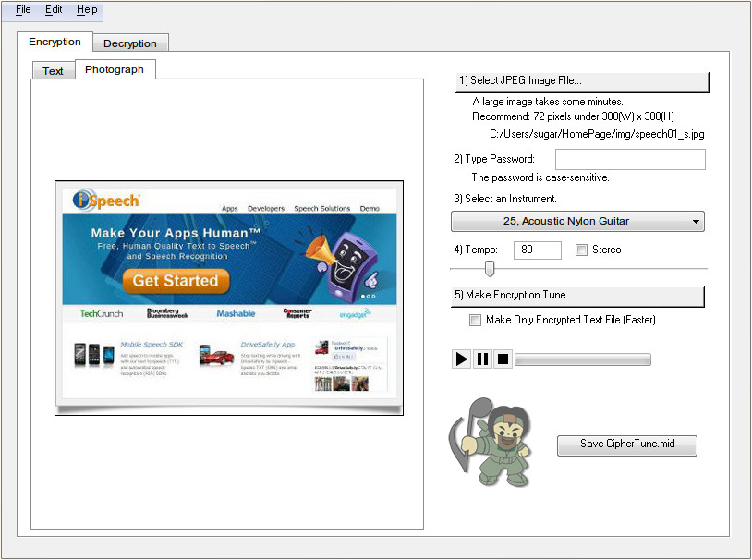The image size is (752, 560).
Task: Open the Help menu
Action: pos(87,9)
